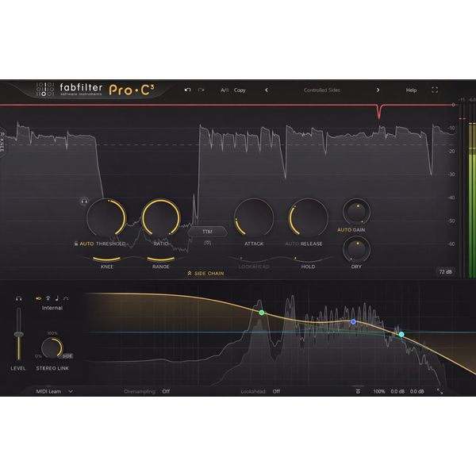Open the MIDI Learn menu
The image size is (476, 476).
pyautogui.click(x=48, y=391)
